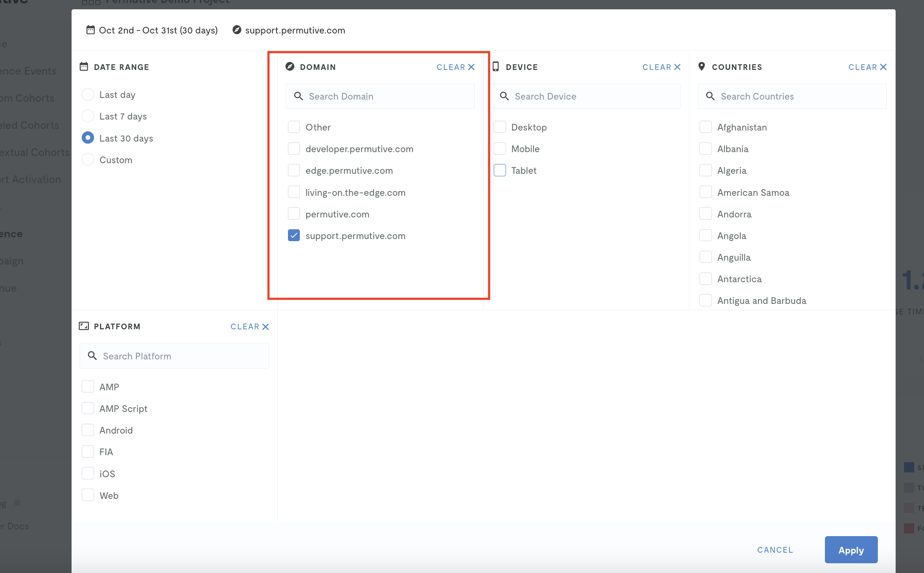Check the AMP Script platform checkbox

(88, 408)
